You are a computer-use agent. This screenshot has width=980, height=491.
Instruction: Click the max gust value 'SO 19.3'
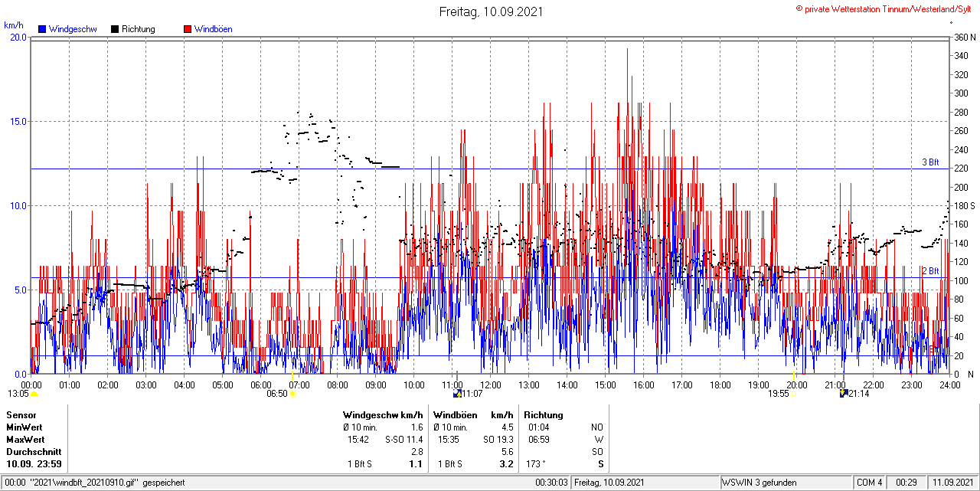pos(498,440)
